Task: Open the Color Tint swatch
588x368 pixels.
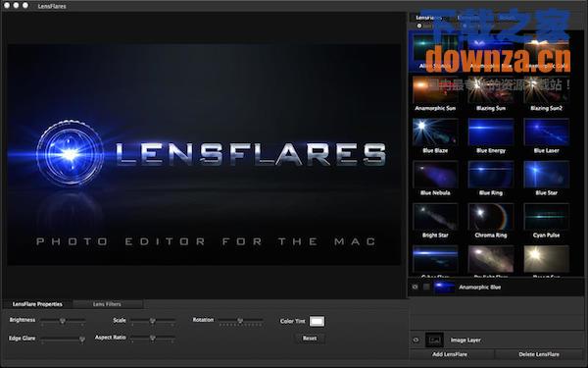Action: pos(317,321)
